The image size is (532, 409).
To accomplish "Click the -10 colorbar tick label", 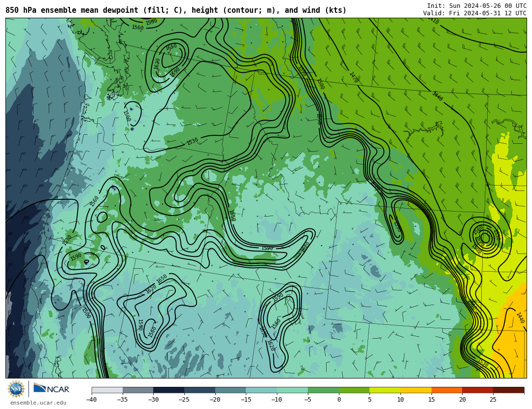I will [x=277, y=400].
